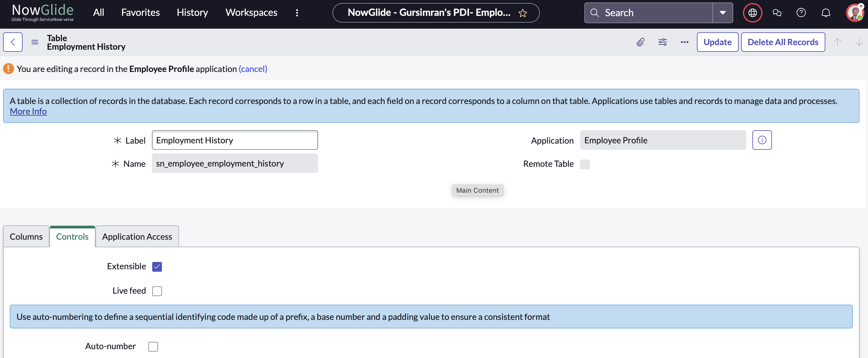
Task: Open the help question mark icon
Action: [x=801, y=13]
